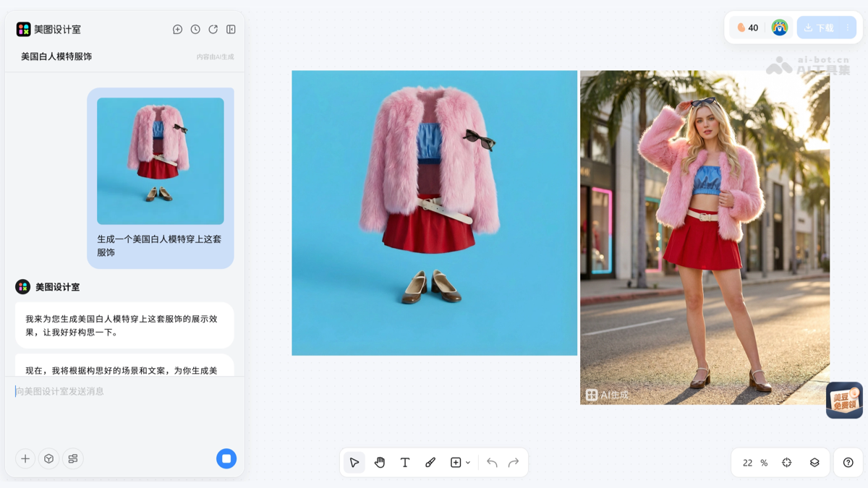The height and width of the screenshot is (488, 868).
Task: Click the pink fur outfit thumbnail in chat
Action: pyautogui.click(x=160, y=160)
